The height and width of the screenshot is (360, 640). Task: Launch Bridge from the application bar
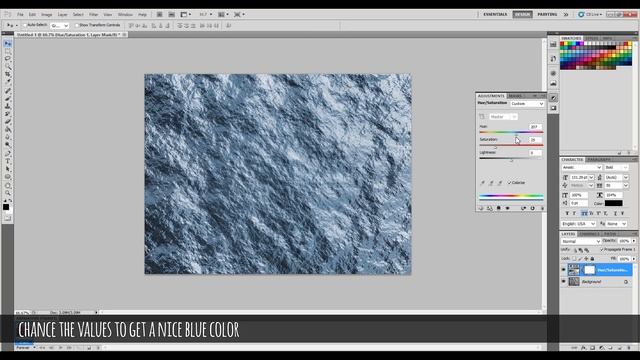[x=160, y=14]
